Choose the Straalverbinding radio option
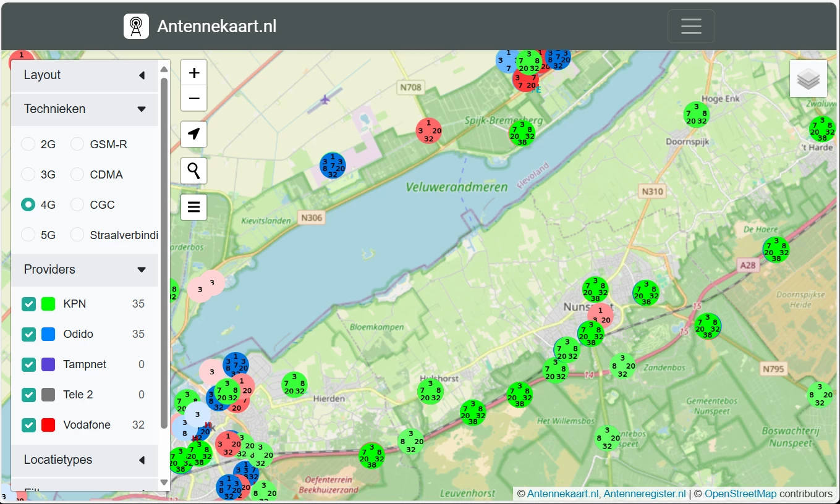Image resolution: width=840 pixels, height=504 pixels. tap(77, 235)
